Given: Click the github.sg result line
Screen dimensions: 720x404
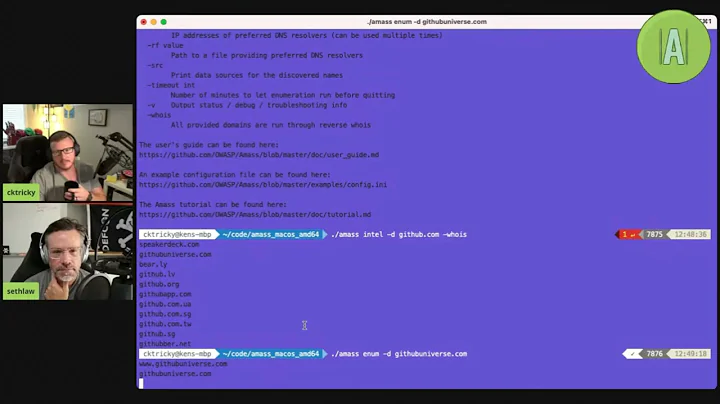Looking at the screenshot, I should pyautogui.click(x=157, y=334).
